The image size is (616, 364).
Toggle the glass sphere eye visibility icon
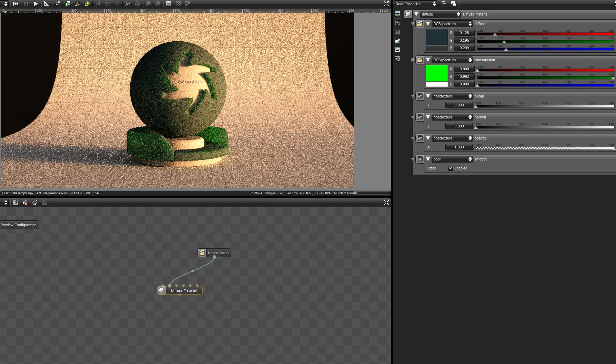click(x=35, y=202)
